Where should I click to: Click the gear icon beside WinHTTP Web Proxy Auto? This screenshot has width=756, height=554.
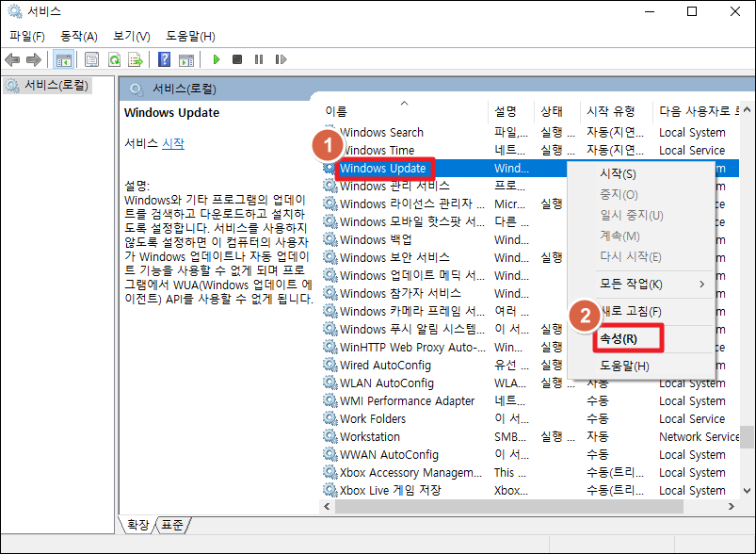(330, 347)
